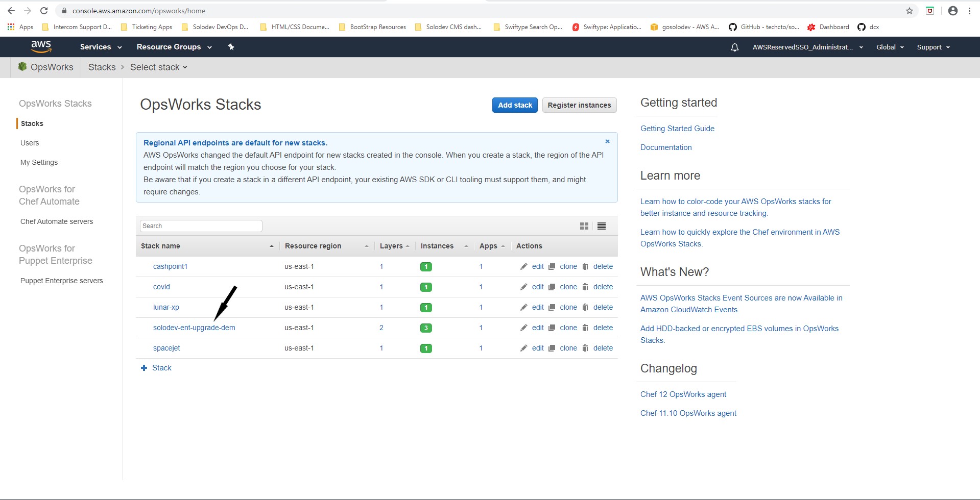
Task: Click the browser address bar URL
Action: click(139, 11)
